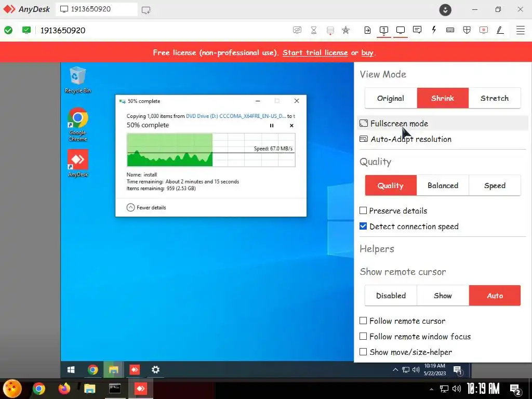532x399 pixels.
Task: Open Settings gear on remote taskbar
Action: click(155, 369)
